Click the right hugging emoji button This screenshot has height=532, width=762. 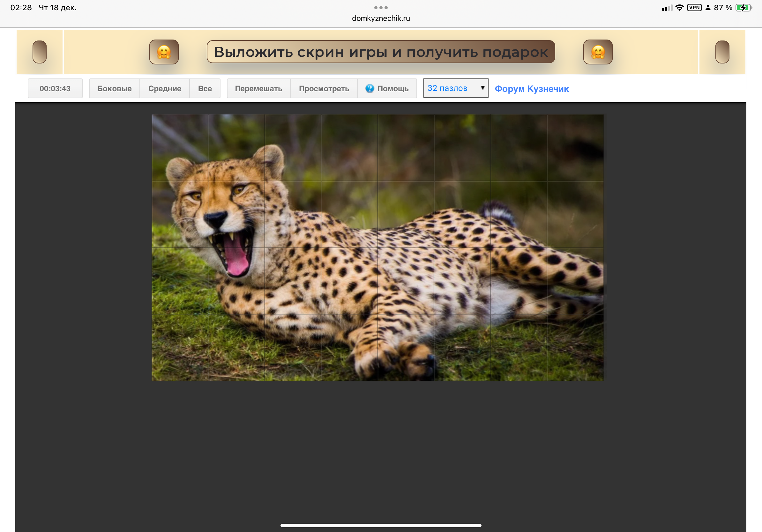tap(598, 52)
